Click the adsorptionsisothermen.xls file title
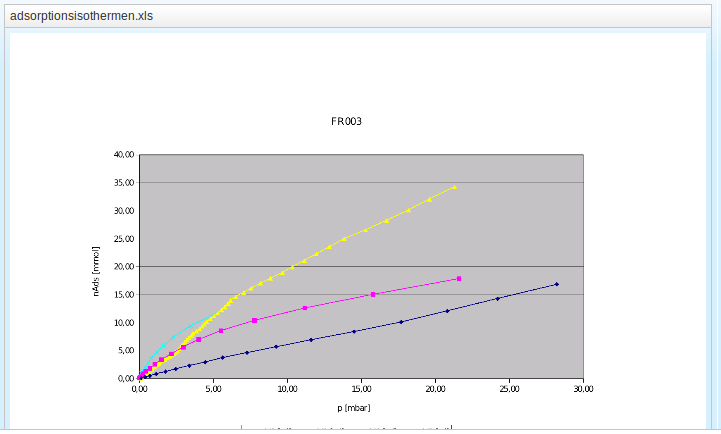 [81, 17]
